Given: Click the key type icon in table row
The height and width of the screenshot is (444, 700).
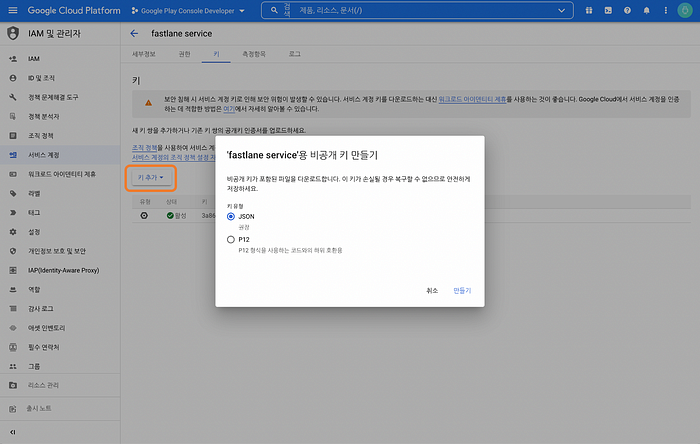Looking at the screenshot, I should pos(144,216).
